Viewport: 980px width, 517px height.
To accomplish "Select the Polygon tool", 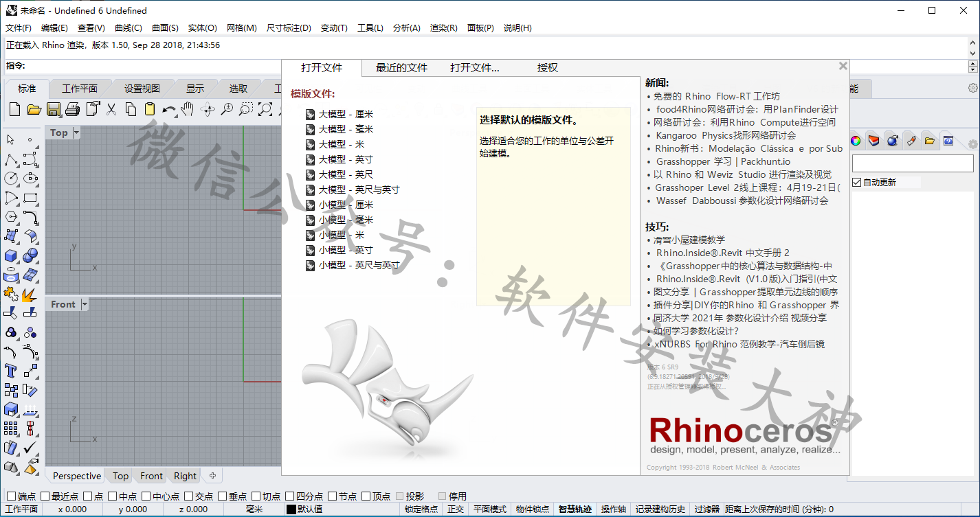I will (x=11, y=218).
